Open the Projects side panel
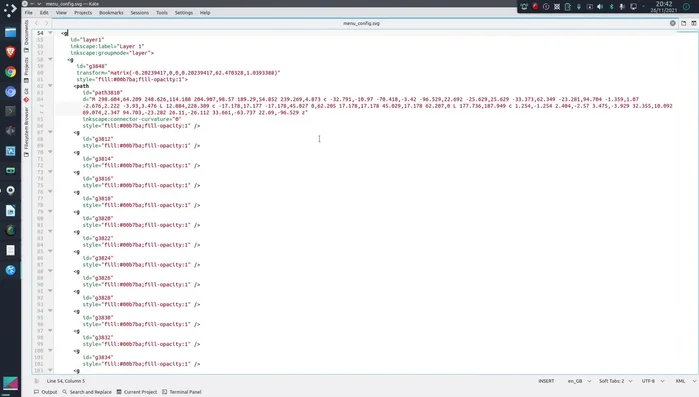 pyautogui.click(x=26, y=70)
